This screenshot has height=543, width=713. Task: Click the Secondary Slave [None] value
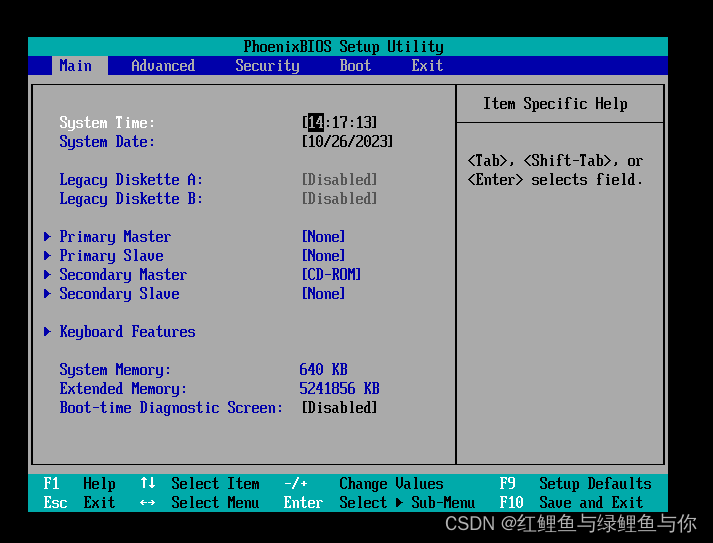pyautogui.click(x=323, y=294)
